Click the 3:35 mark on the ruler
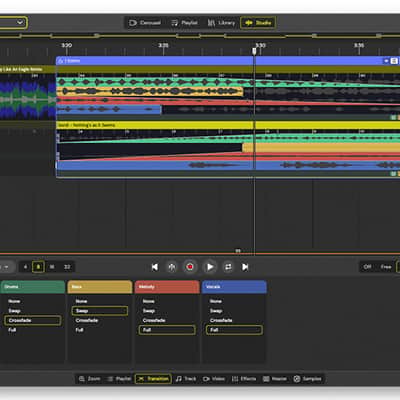This screenshot has height=400, width=400. pyautogui.click(x=359, y=45)
